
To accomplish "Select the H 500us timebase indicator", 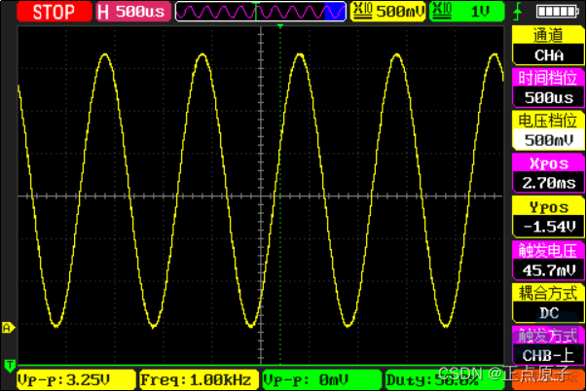I will coord(133,12).
